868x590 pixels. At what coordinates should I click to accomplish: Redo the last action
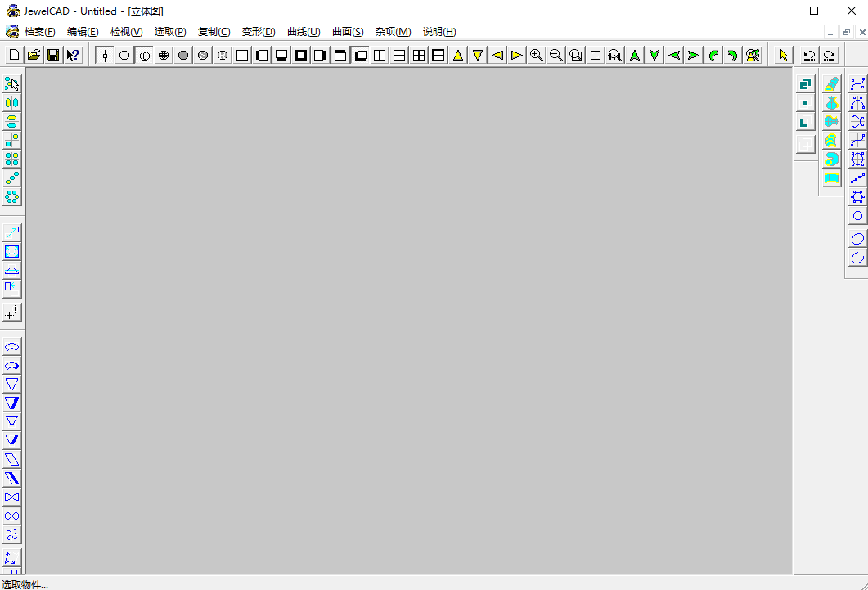[830, 55]
